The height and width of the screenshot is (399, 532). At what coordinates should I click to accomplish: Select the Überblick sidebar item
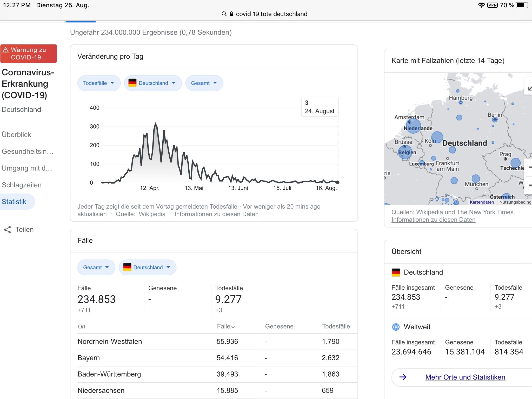click(x=16, y=135)
